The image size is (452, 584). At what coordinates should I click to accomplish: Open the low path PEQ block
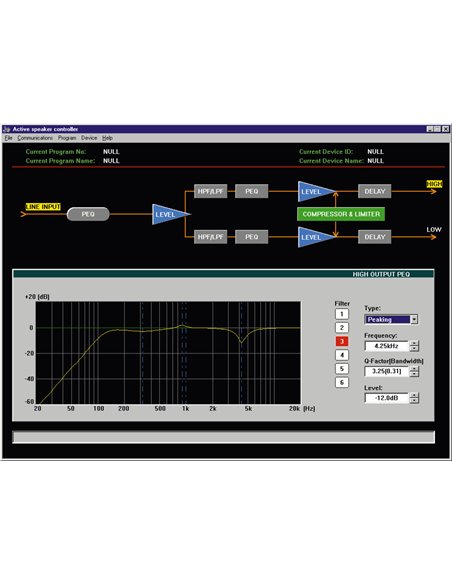(251, 237)
